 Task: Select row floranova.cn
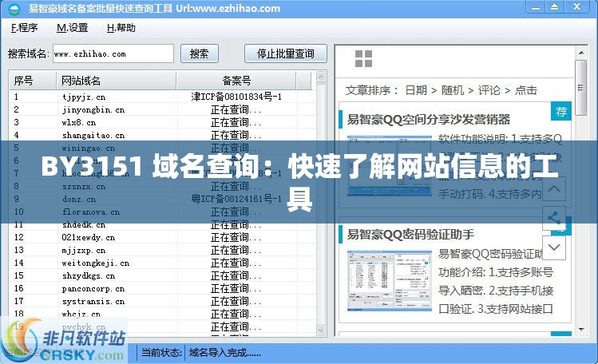[x=162, y=212]
